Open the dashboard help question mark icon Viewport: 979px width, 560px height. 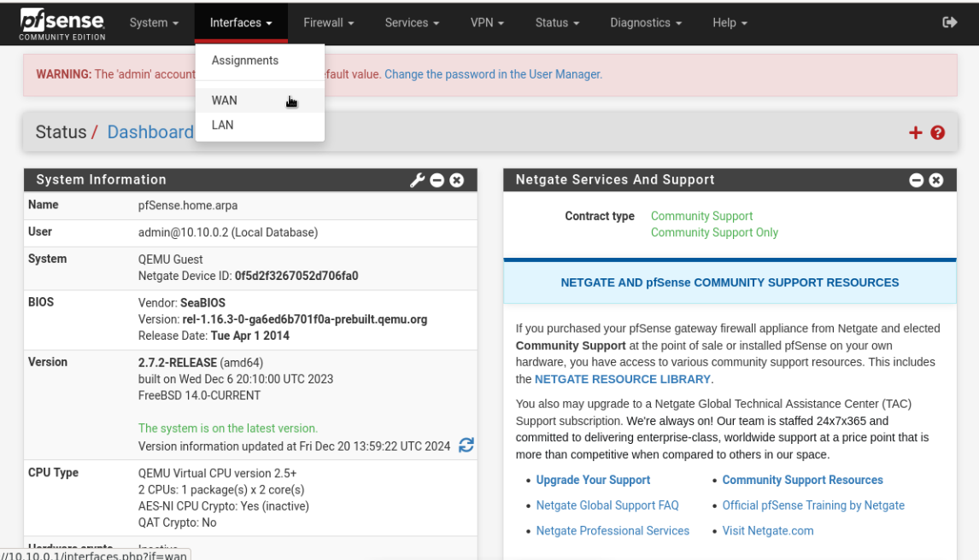coord(938,132)
